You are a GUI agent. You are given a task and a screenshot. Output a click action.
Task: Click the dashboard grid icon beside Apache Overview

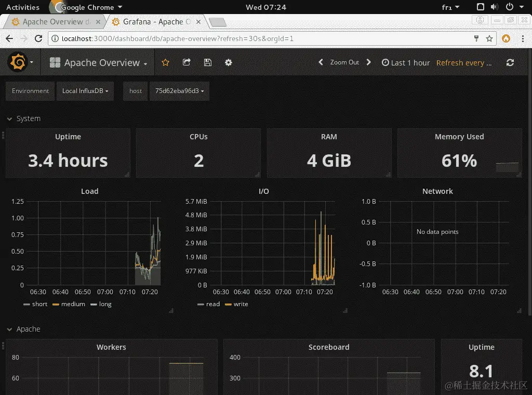55,62
